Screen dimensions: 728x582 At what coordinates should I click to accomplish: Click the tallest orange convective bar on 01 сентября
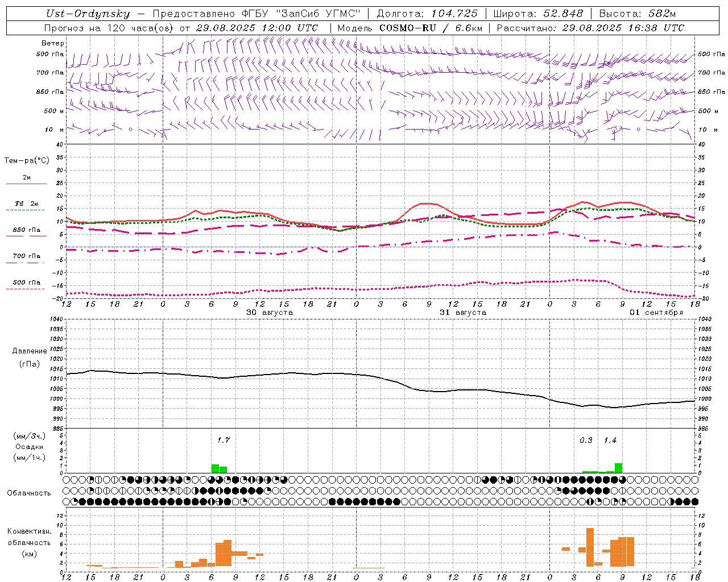(x=590, y=547)
